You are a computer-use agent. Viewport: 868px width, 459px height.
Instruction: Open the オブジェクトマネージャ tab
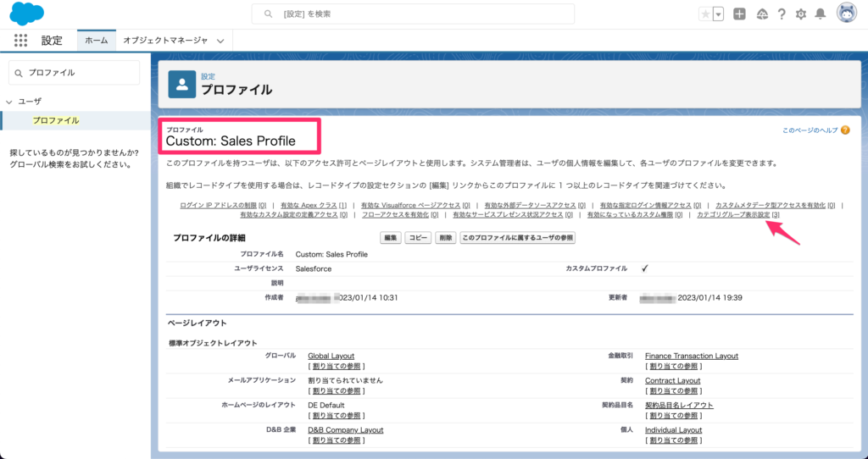(x=165, y=41)
